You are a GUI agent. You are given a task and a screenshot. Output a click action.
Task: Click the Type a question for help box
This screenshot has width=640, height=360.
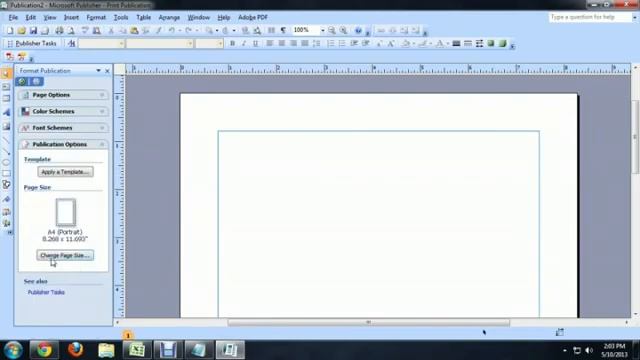590,17
